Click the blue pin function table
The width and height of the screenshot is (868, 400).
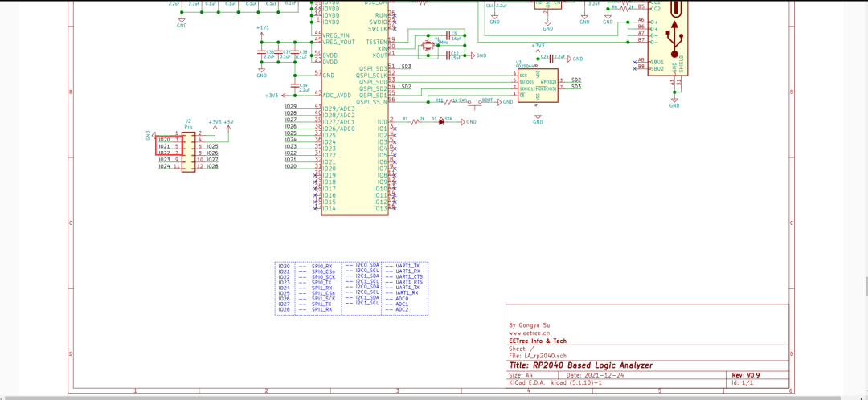tap(351, 288)
